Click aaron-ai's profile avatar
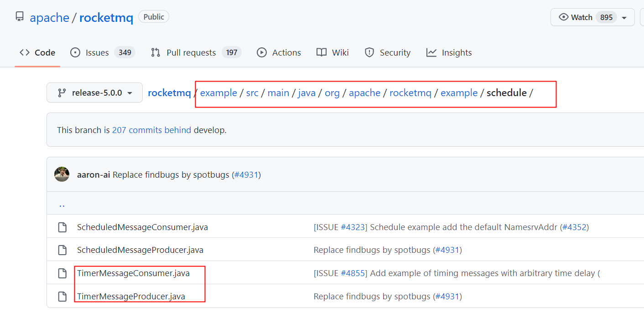644x323 pixels. point(62,174)
